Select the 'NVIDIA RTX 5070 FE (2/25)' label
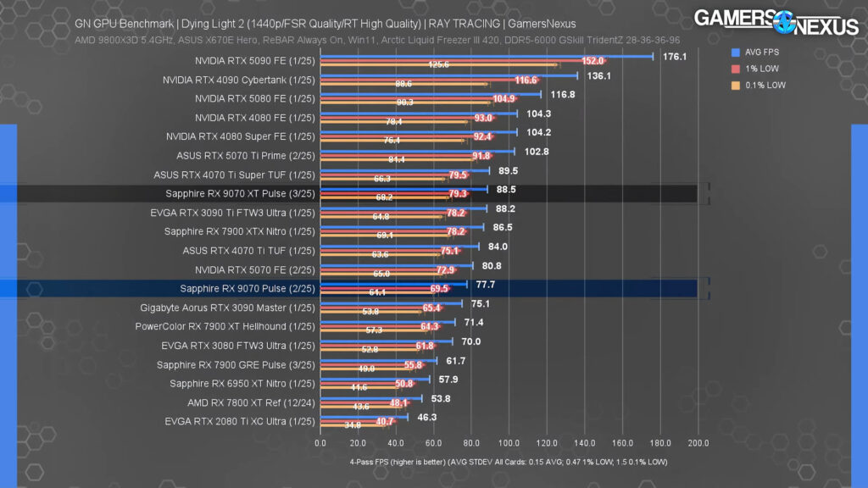 [x=254, y=270]
